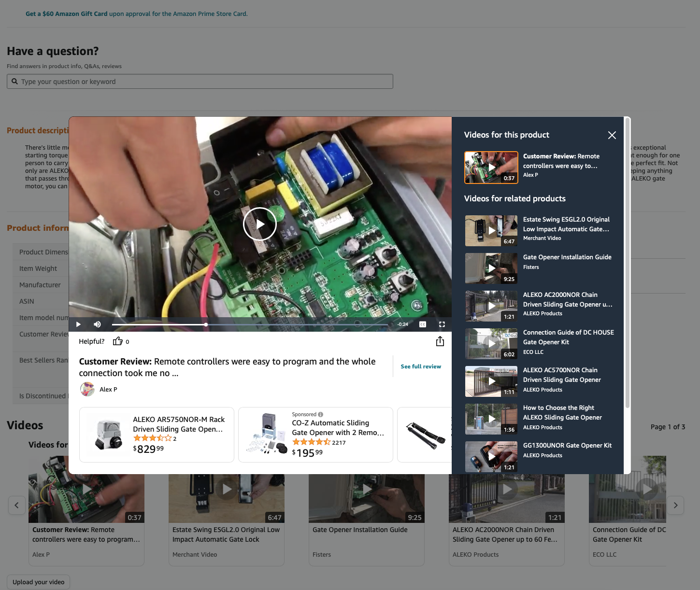This screenshot has width=700, height=590.
Task: Click the modal sidebar scrollbar
Action: 628,263
